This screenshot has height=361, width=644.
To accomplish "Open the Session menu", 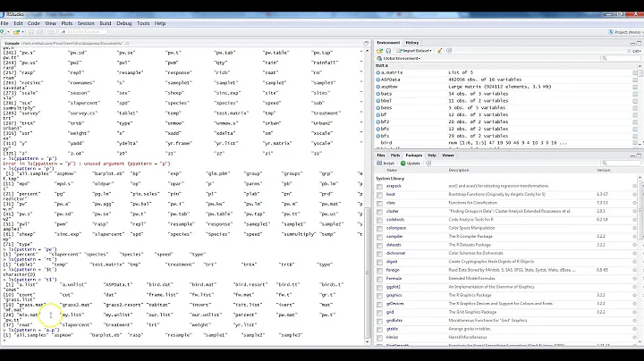I will point(86,23).
